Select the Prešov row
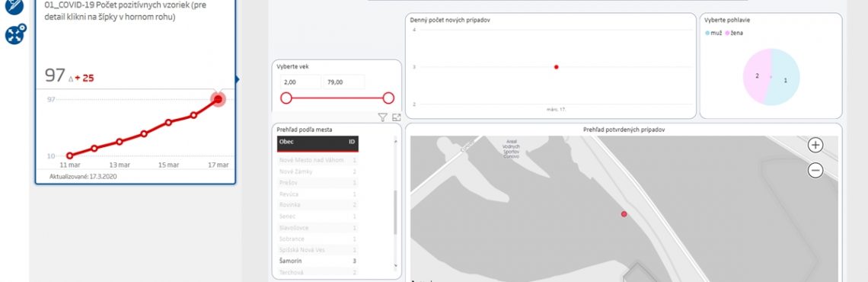 [x=318, y=183]
